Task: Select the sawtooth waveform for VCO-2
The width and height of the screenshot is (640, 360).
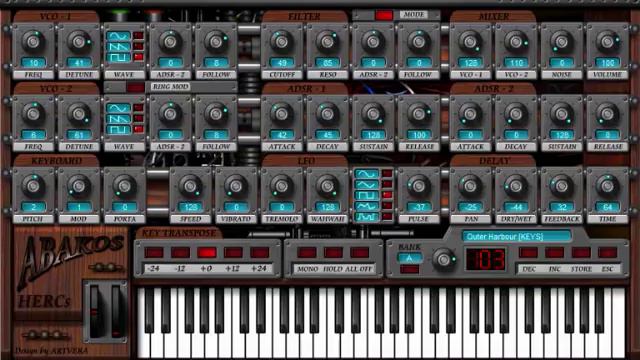Action: [x=119, y=118]
